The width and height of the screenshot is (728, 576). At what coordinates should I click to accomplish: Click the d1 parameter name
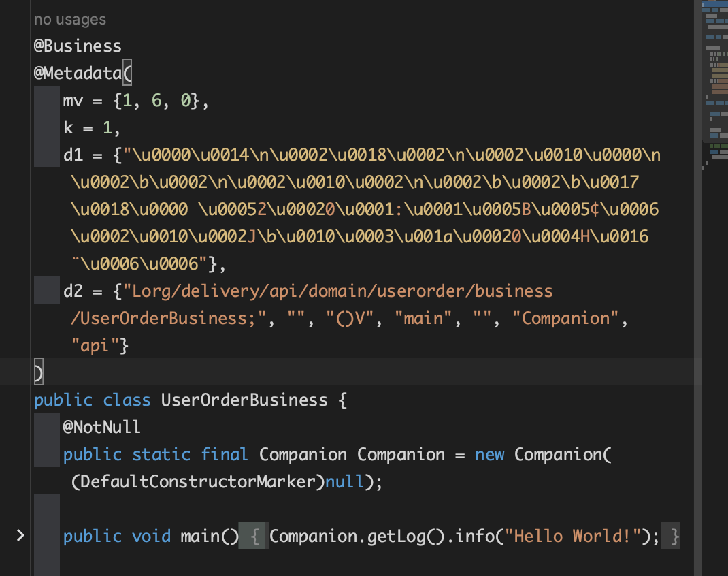pyautogui.click(x=73, y=155)
